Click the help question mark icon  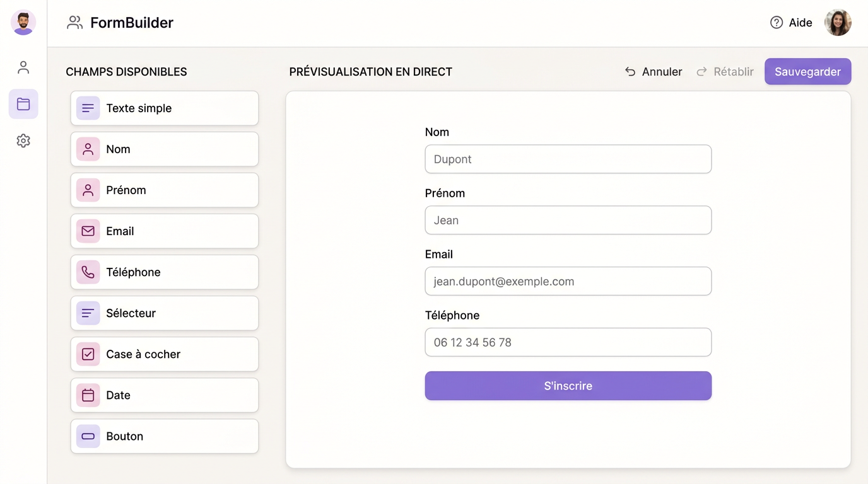click(777, 23)
